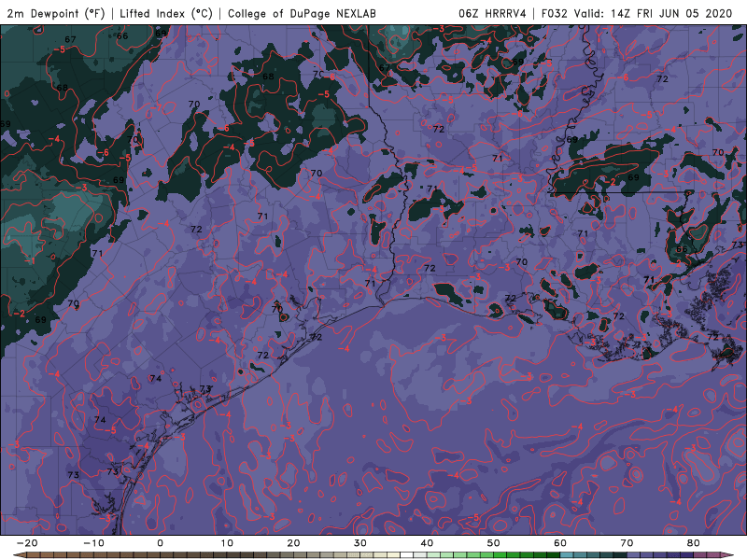747x560 pixels.
Task: Click the '80' color scale label
Action: coord(694,543)
